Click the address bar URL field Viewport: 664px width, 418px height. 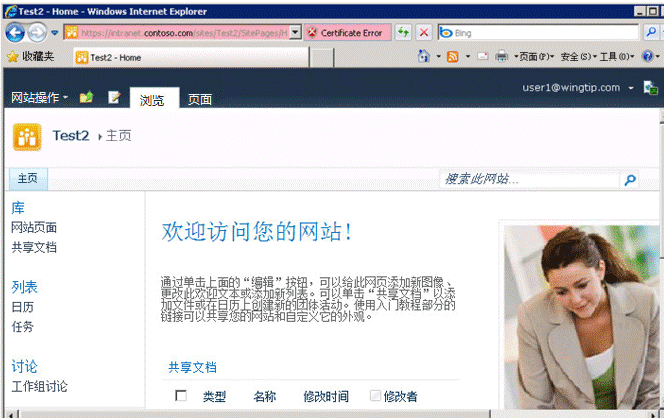click(x=177, y=33)
